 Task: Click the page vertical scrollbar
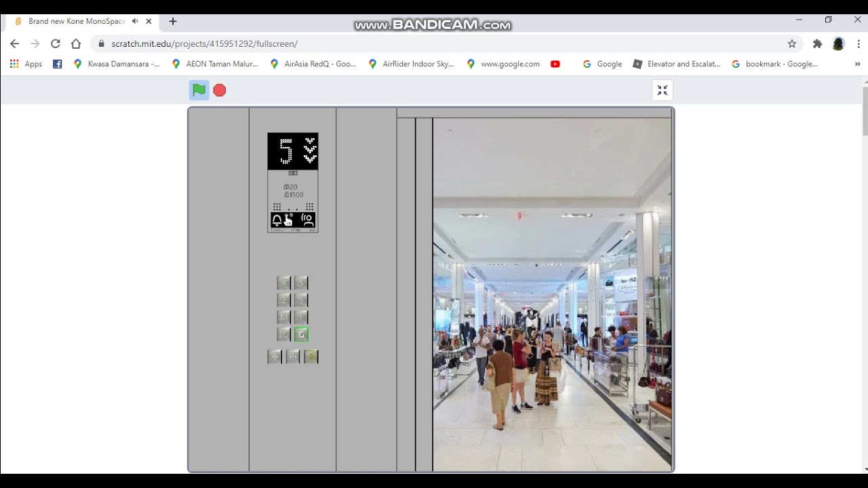point(865,110)
